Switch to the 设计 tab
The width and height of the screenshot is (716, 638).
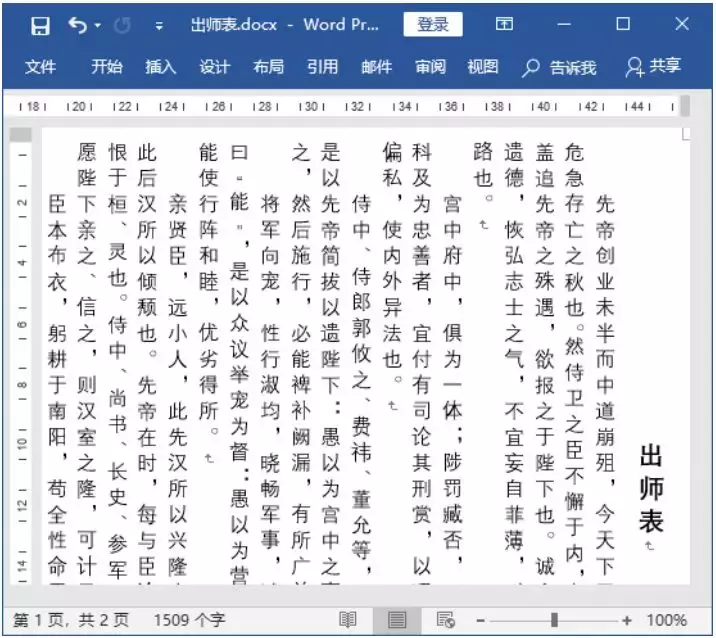pos(214,67)
